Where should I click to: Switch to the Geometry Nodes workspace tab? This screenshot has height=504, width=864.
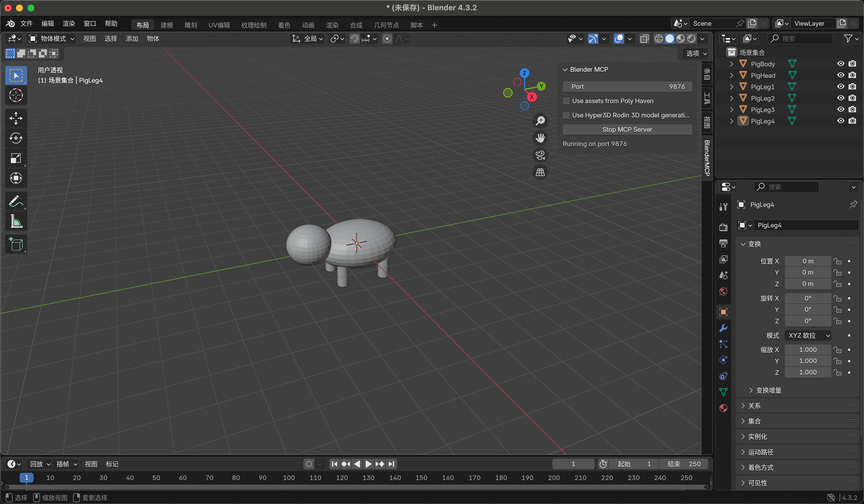point(386,25)
